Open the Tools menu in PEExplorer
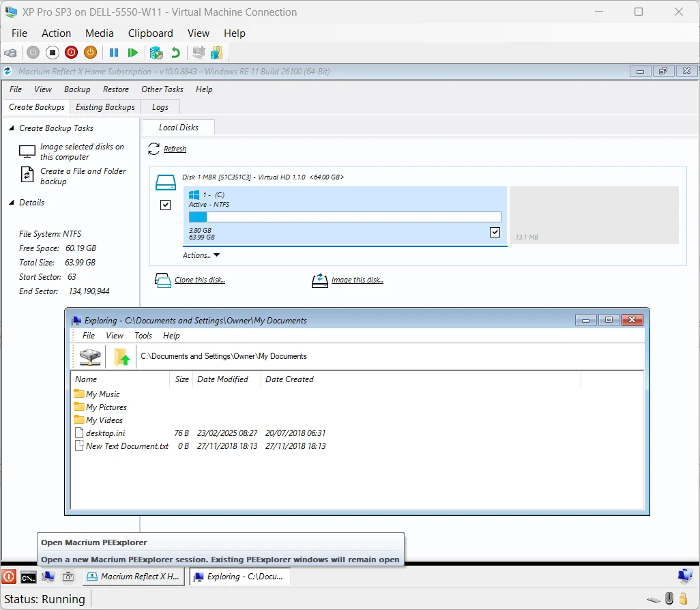The width and height of the screenshot is (700, 610). click(x=143, y=336)
